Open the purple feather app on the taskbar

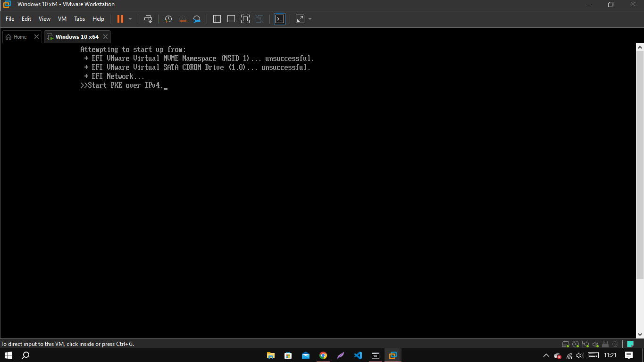(x=341, y=355)
